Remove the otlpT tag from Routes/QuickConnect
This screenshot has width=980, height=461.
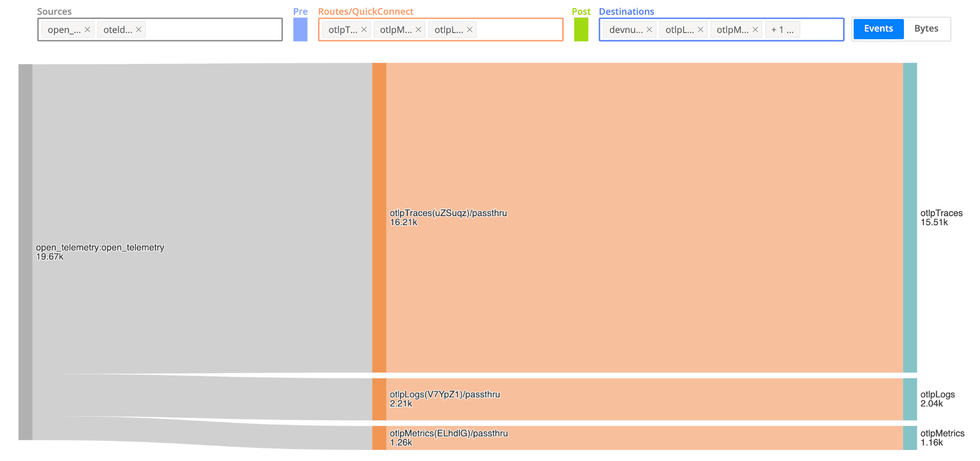click(x=364, y=30)
